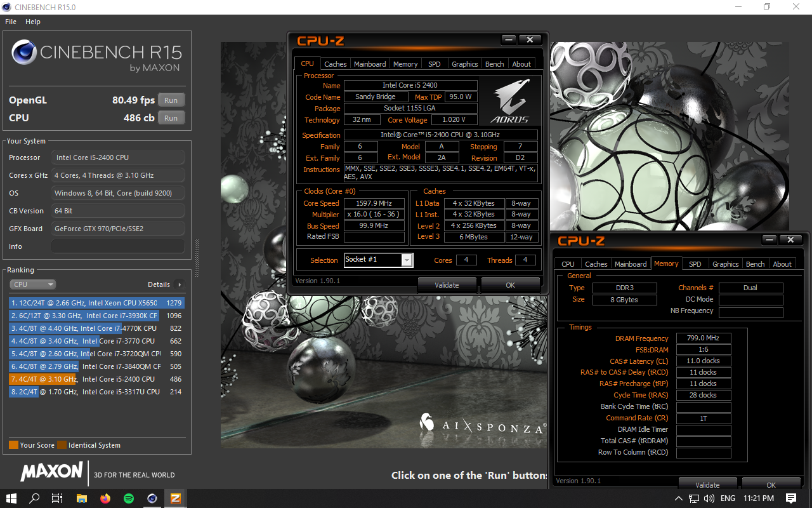Open SPD tab in memory CPU-Z window
This screenshot has height=508, width=812.
695,264
